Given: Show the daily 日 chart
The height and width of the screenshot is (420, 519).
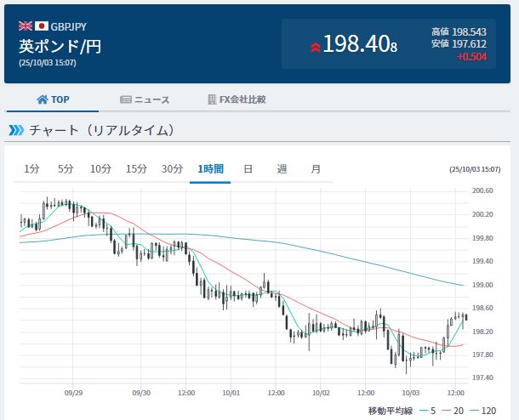Looking at the screenshot, I should point(248,169).
